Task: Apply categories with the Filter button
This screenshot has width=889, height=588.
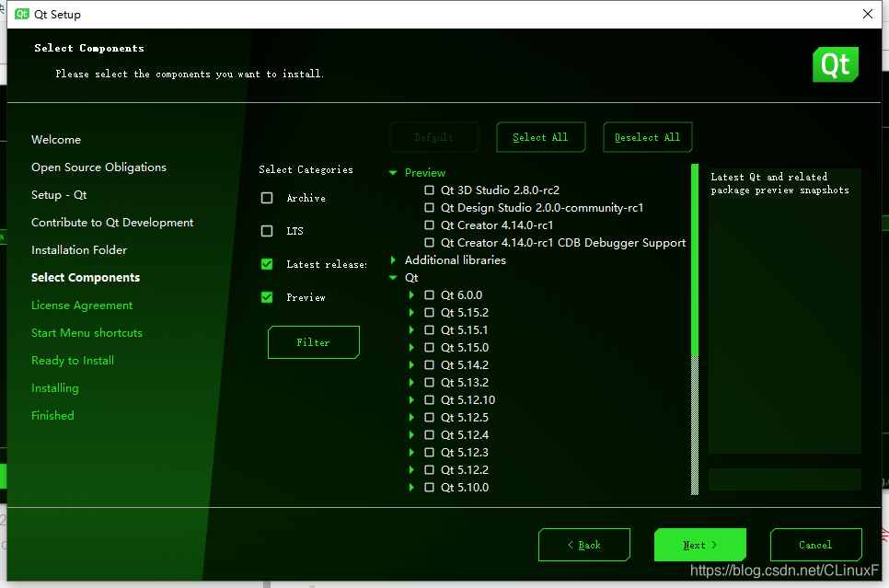Action: (314, 342)
